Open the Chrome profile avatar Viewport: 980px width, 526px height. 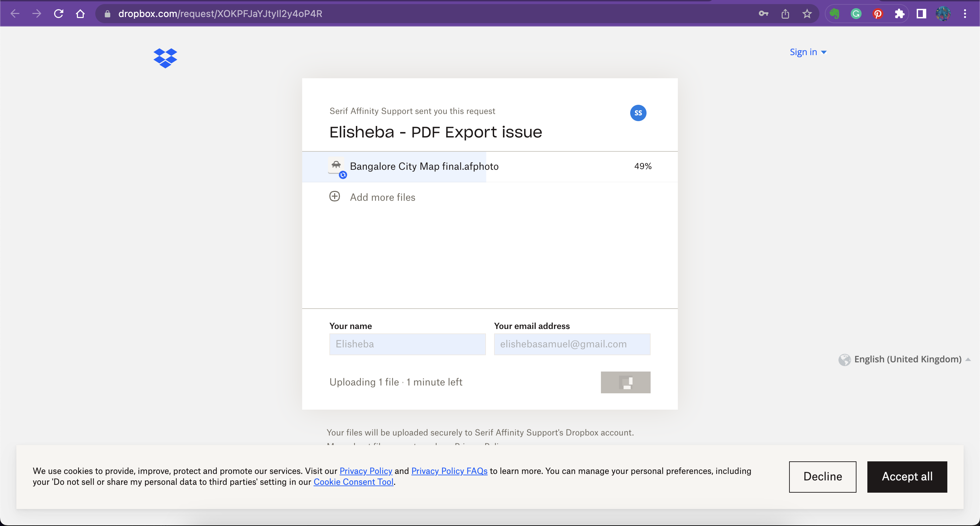pyautogui.click(x=943, y=14)
